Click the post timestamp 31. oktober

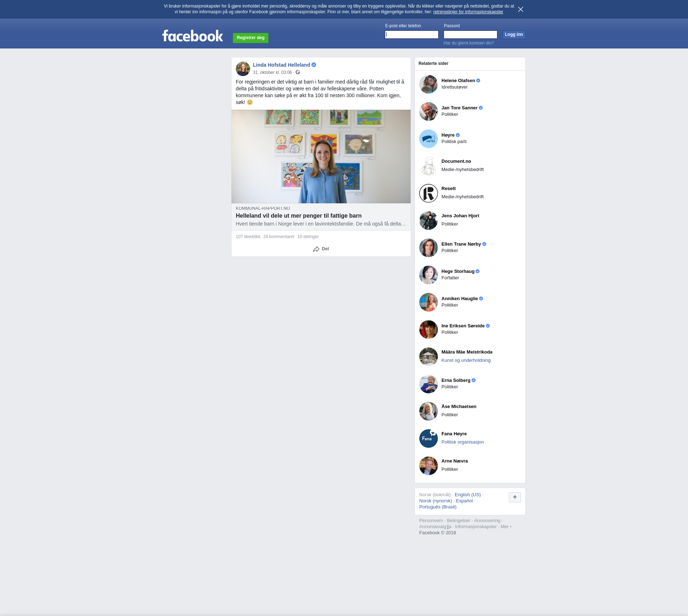(x=272, y=72)
